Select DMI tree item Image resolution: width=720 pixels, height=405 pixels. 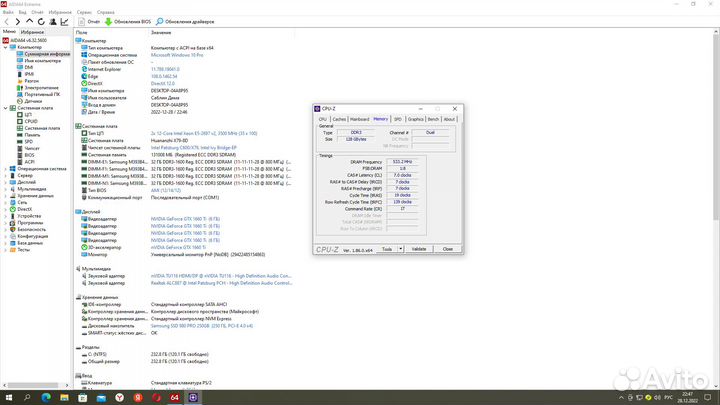click(x=25, y=68)
